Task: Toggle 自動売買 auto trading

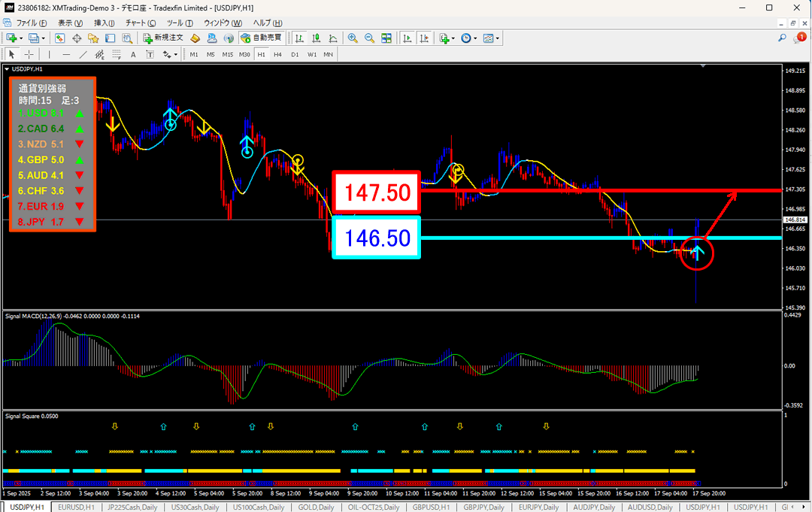Action: click(262, 38)
